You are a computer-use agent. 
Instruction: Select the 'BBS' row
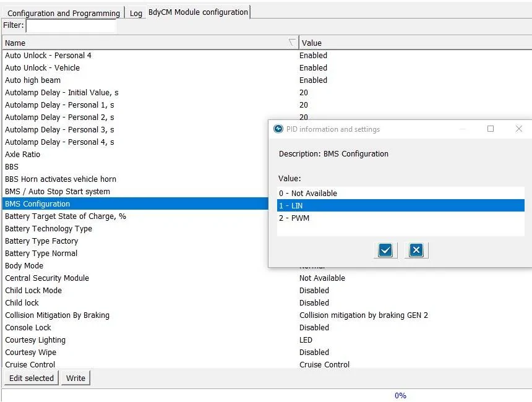coord(135,166)
